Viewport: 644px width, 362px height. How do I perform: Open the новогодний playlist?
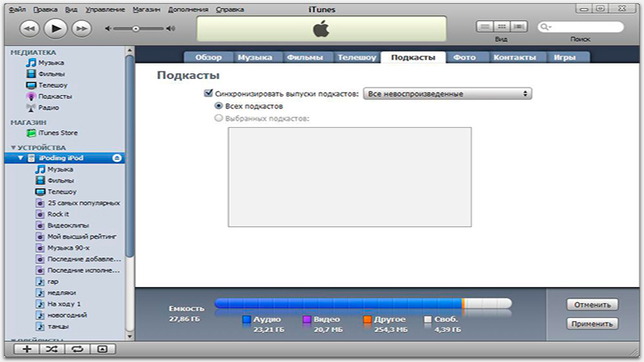click(x=61, y=315)
